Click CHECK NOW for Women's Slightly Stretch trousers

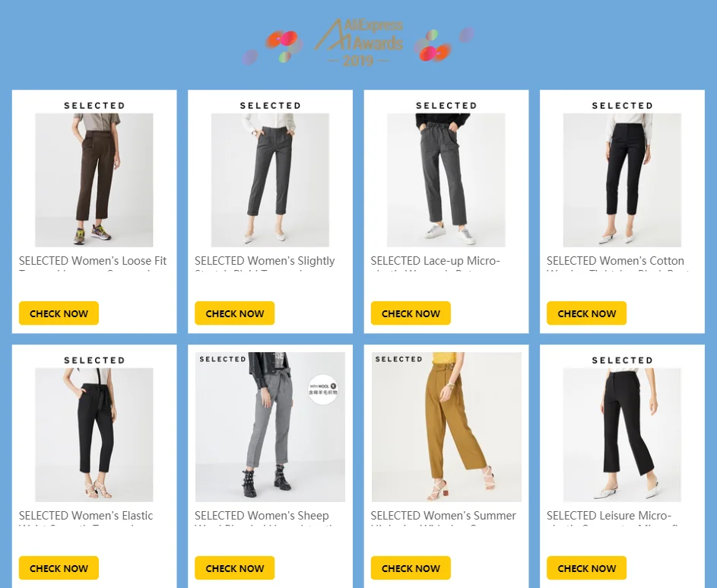[x=235, y=313]
